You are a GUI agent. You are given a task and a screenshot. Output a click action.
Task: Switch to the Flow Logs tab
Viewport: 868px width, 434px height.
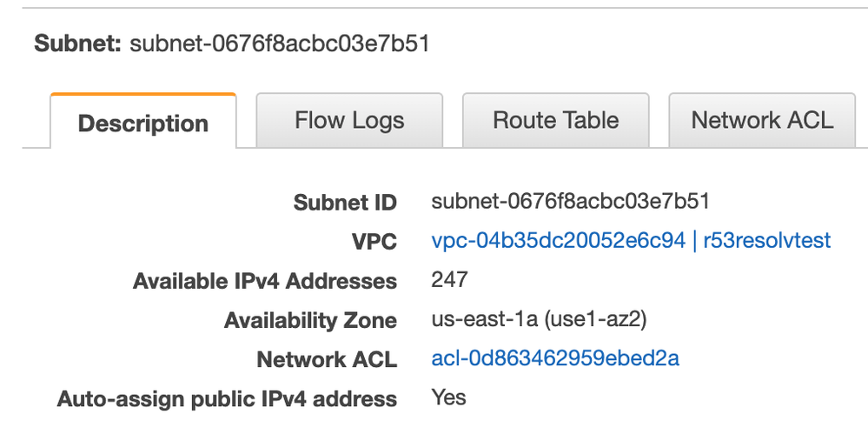[349, 120]
